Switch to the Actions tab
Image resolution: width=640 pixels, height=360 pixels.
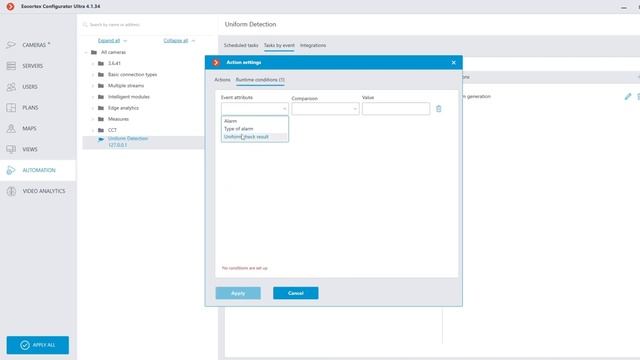(x=222, y=80)
